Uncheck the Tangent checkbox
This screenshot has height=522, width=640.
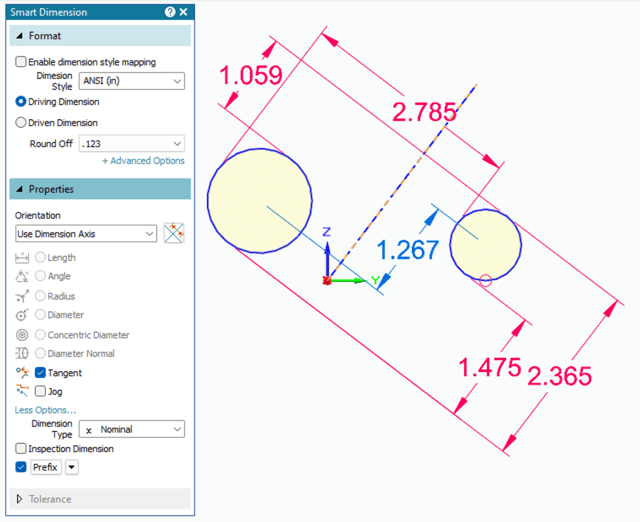40,372
